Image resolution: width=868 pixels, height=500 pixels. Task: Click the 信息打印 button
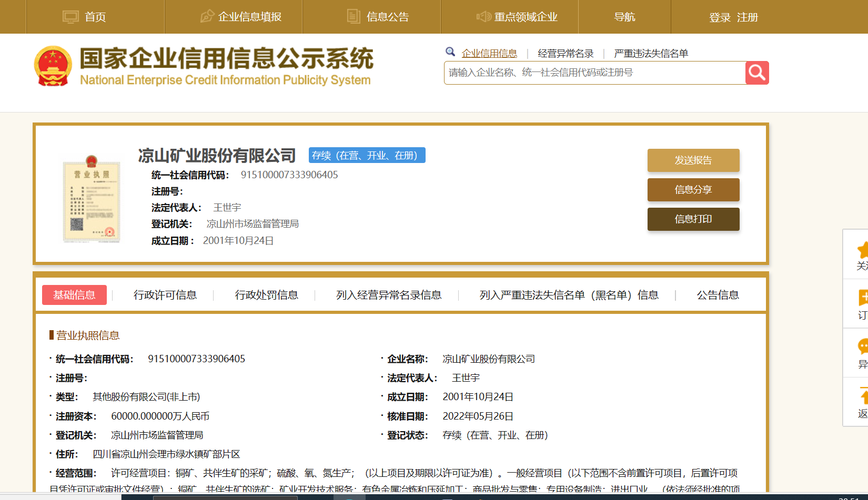point(693,219)
